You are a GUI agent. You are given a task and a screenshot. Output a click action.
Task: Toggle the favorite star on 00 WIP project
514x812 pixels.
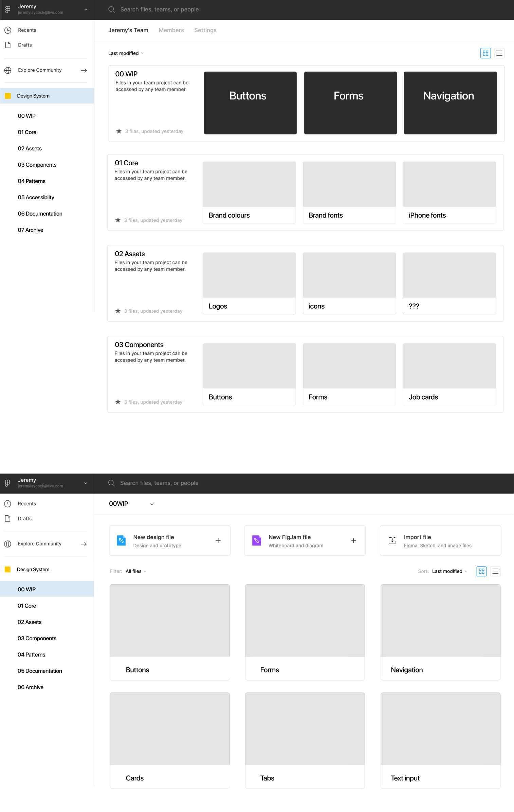click(x=119, y=131)
